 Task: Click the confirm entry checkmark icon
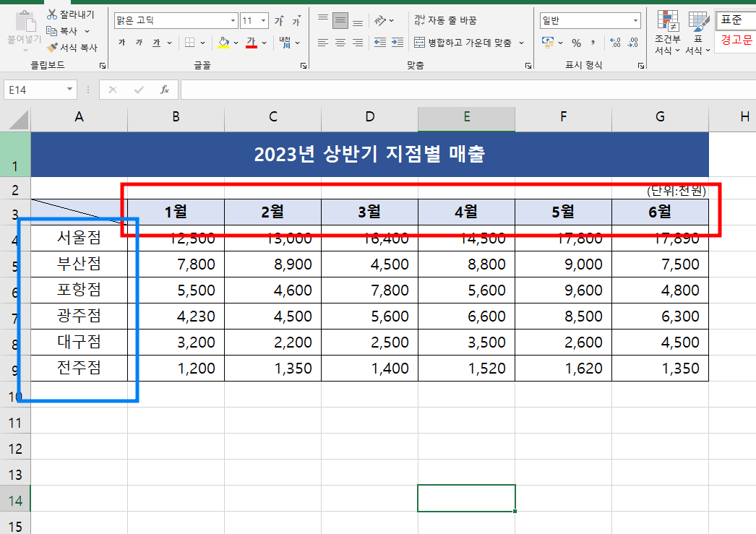coord(139,90)
